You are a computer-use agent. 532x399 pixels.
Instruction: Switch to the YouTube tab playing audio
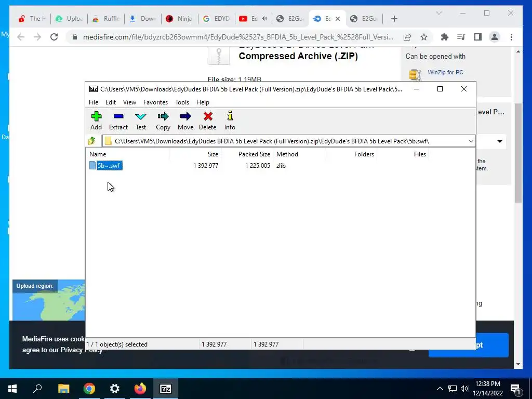(253, 19)
